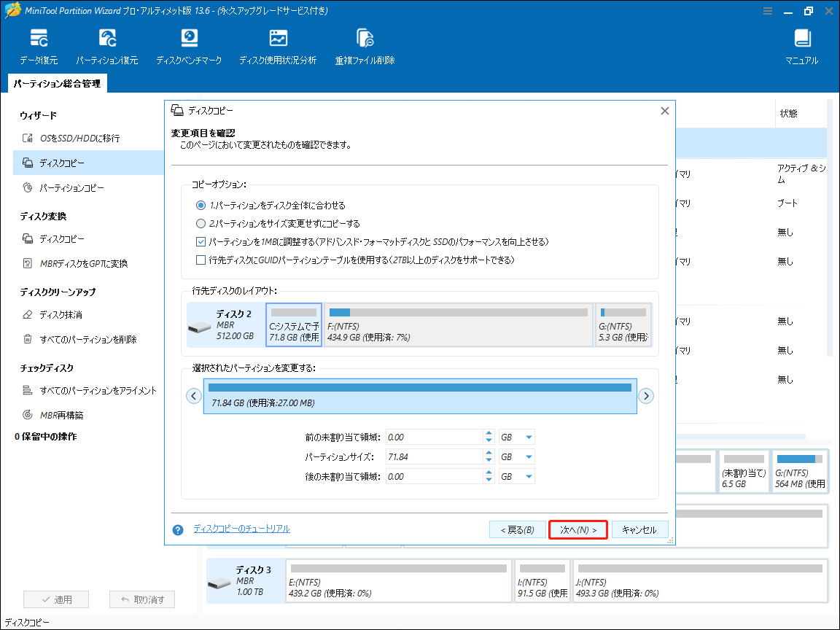Viewport: 840px width, 630px height.
Task: Click ブート status cell
Action: (787, 203)
